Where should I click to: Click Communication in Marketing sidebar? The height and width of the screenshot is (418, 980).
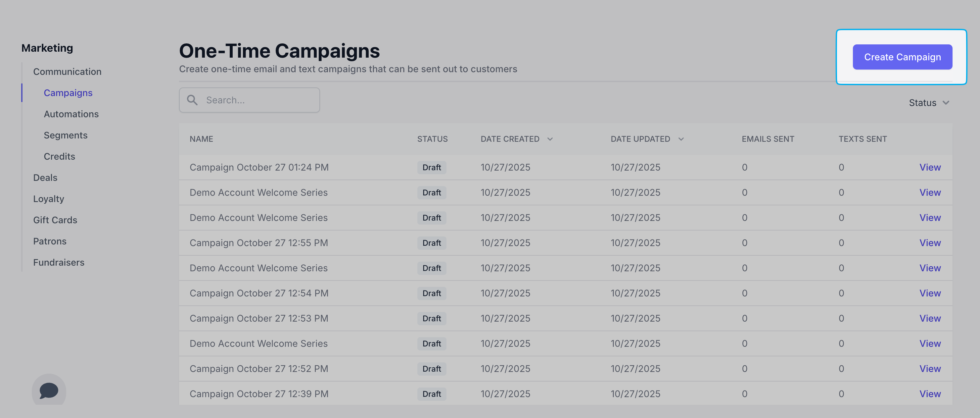pos(67,72)
